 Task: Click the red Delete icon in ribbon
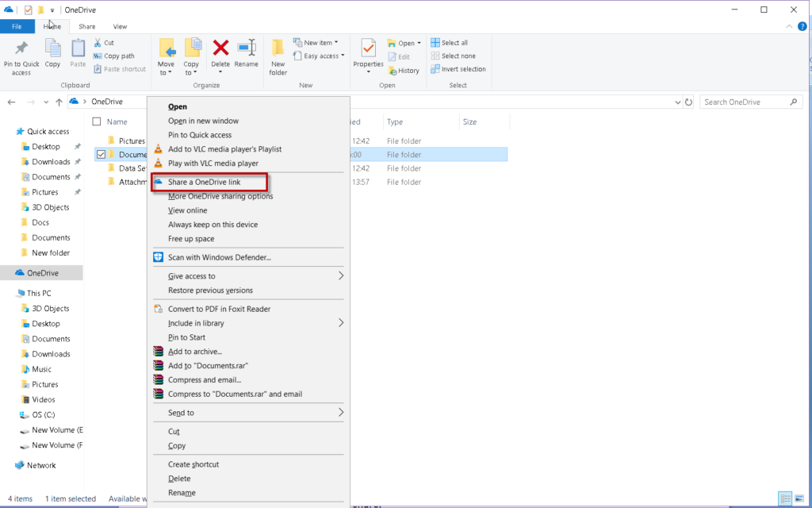[x=220, y=48]
